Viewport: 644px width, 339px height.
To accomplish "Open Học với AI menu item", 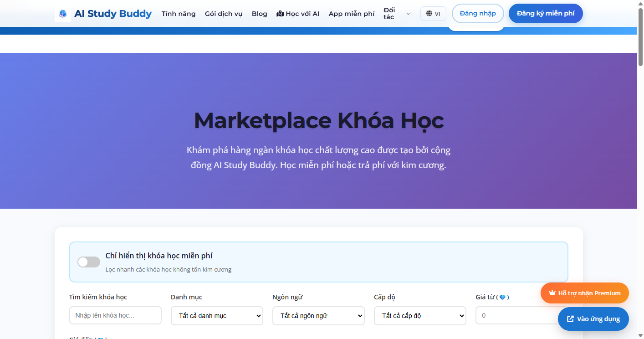I will click(298, 14).
